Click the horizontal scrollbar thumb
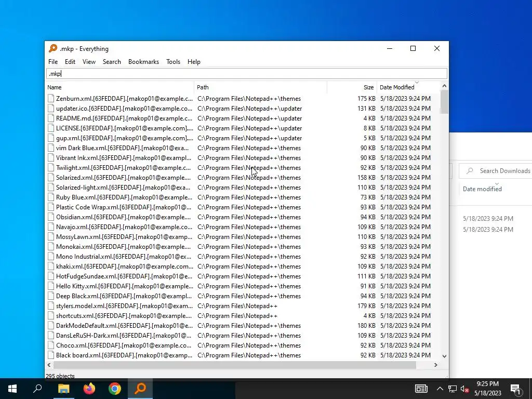This screenshot has height=399, width=532. coord(235,365)
